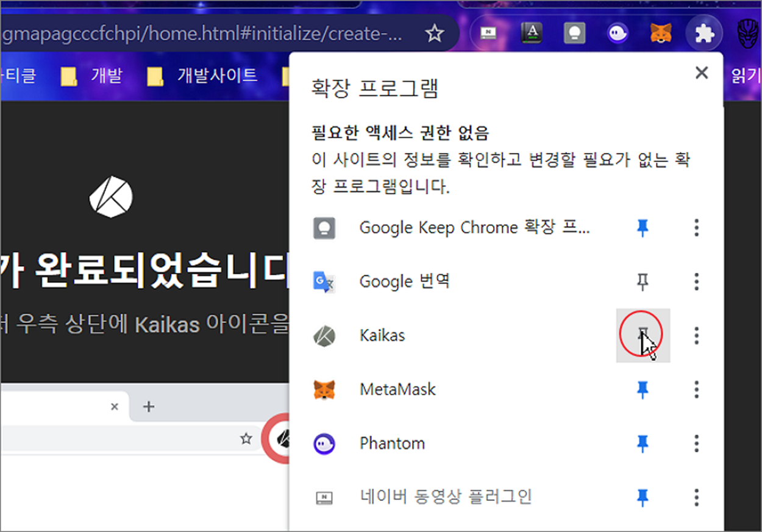The image size is (762, 532).
Task: Unpin 네이버 동영상 플러그인 from toolbar
Action: tap(643, 497)
